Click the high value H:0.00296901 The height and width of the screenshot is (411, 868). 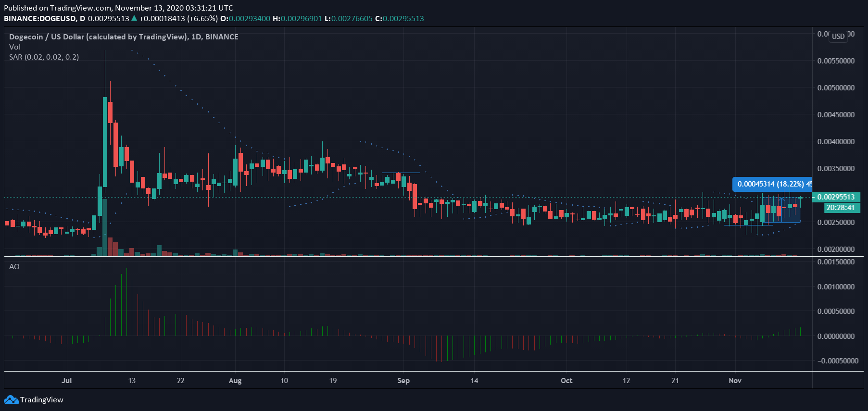pyautogui.click(x=297, y=18)
